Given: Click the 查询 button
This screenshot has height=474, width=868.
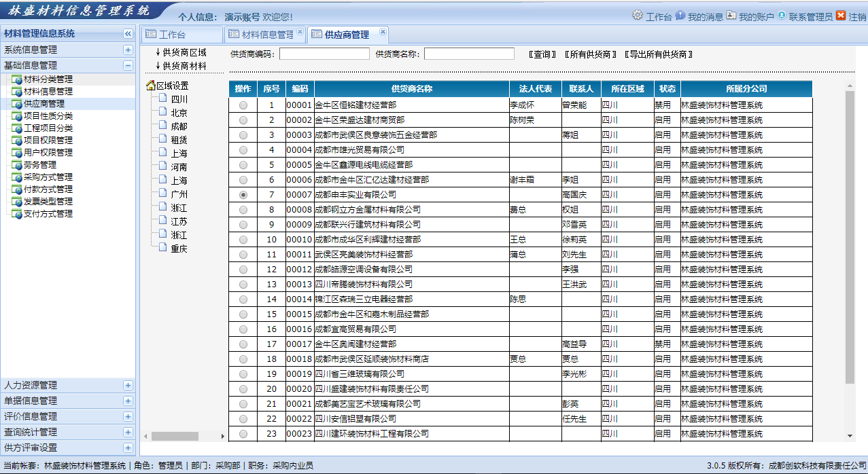Looking at the screenshot, I should point(542,54).
